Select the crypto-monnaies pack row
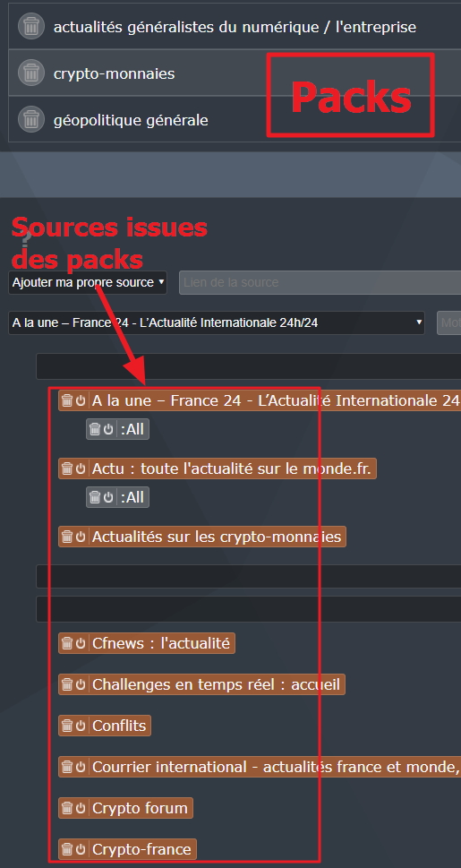461x868 pixels. [x=235, y=73]
